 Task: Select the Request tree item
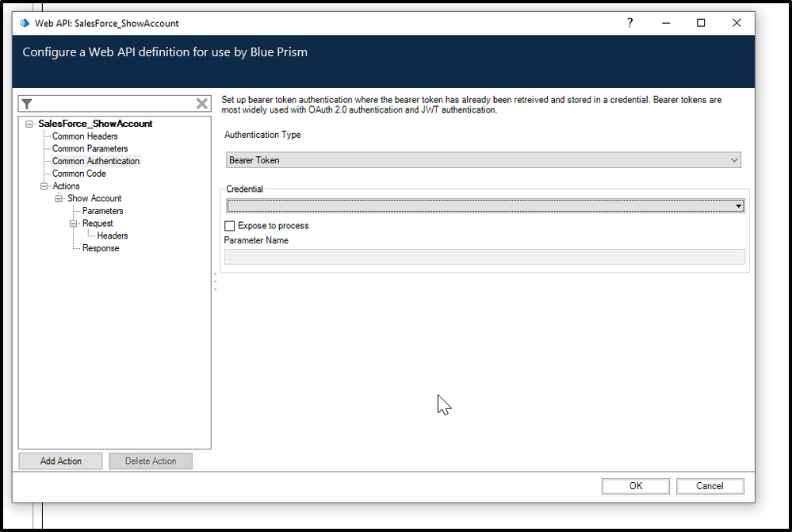coord(98,224)
